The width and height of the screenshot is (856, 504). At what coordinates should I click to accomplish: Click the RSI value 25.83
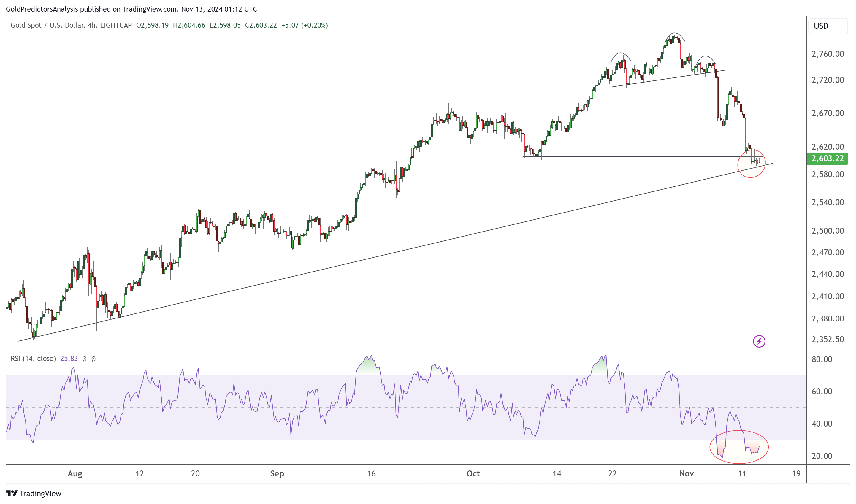(x=69, y=359)
